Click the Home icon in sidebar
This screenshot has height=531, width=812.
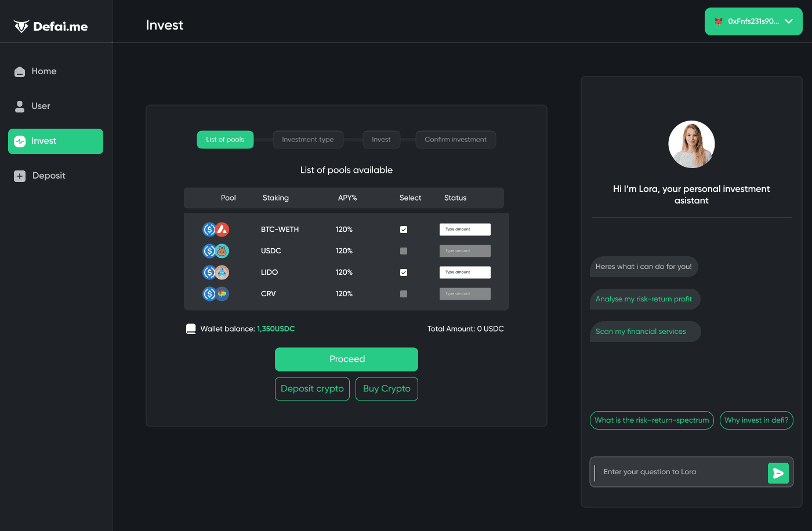coord(20,71)
